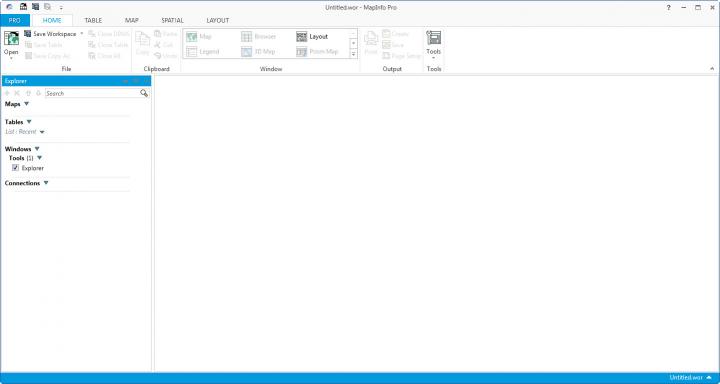Click second Quick Access toolbar icon

coord(23,7)
